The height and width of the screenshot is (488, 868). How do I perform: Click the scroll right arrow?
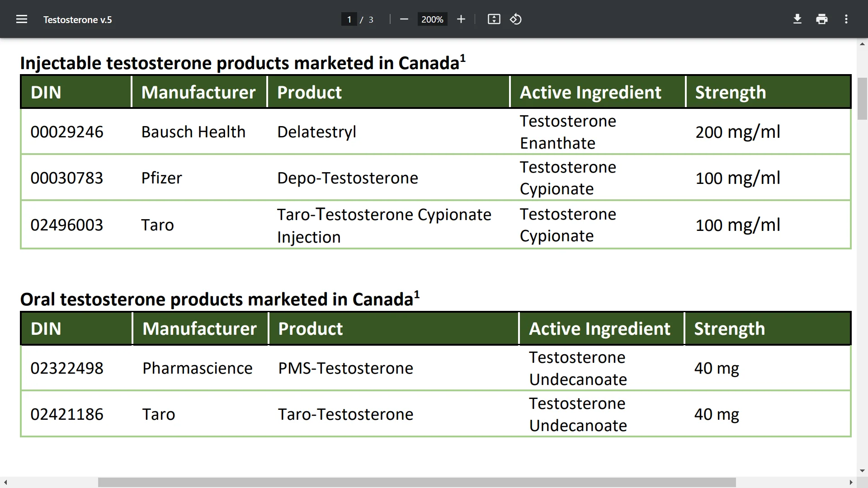pos(851,483)
